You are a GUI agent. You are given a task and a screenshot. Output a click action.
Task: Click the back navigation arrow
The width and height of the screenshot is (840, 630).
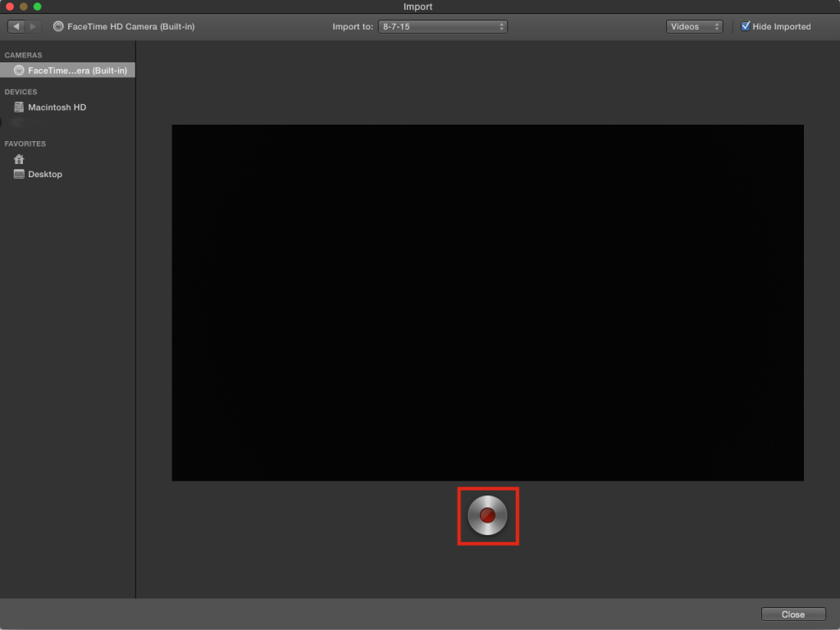point(16,26)
